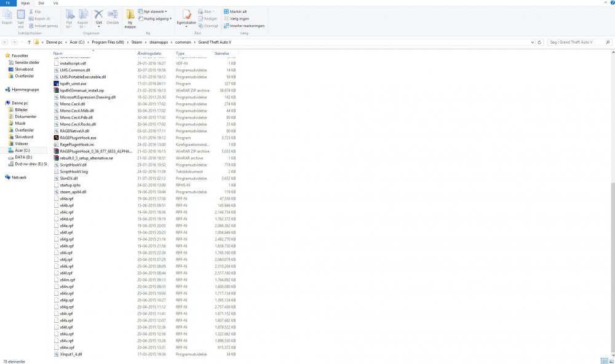The height and width of the screenshot is (364, 615).
Task: Select the lspdfr_uinst.exe file icon
Action: click(x=57, y=84)
